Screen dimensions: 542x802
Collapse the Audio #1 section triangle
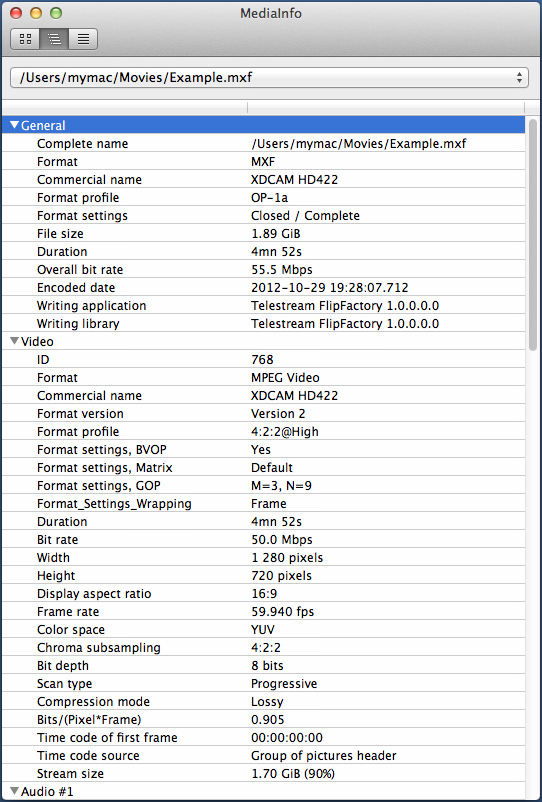(x=14, y=791)
